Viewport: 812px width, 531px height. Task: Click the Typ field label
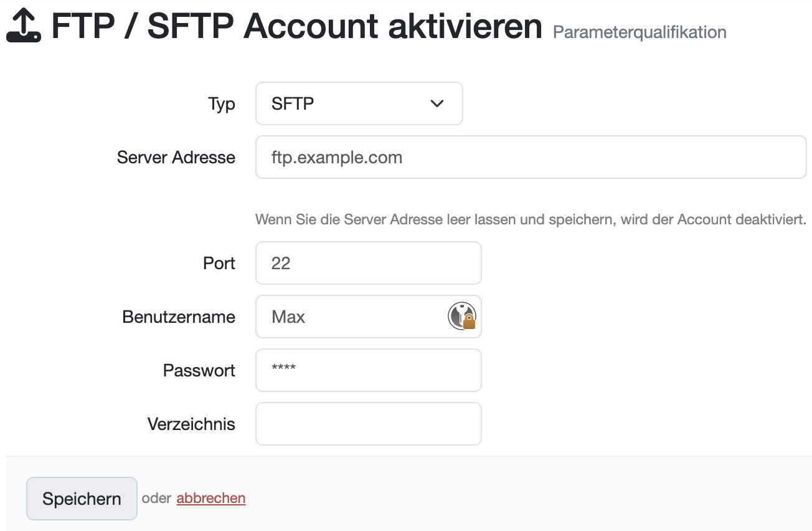tap(222, 104)
